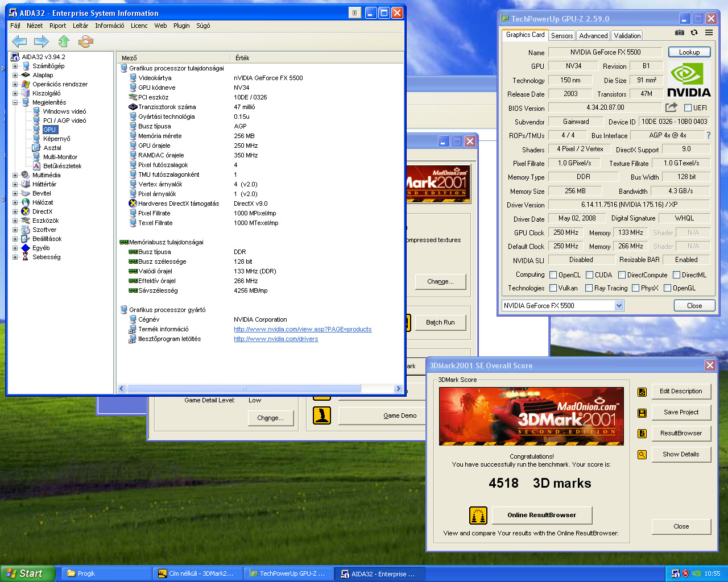Viewport: 728px width, 582px height.
Task: Click the BIOS export share icon
Action: pyautogui.click(x=671, y=107)
